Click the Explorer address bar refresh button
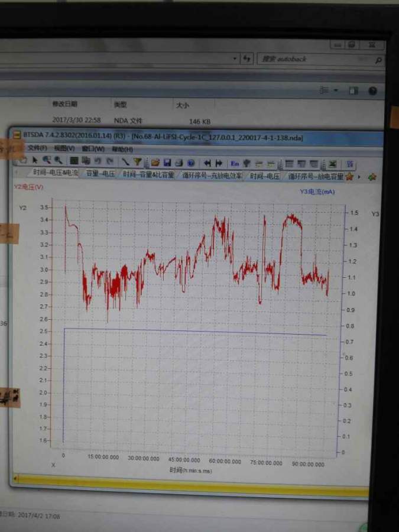399x532 pixels. (x=246, y=59)
